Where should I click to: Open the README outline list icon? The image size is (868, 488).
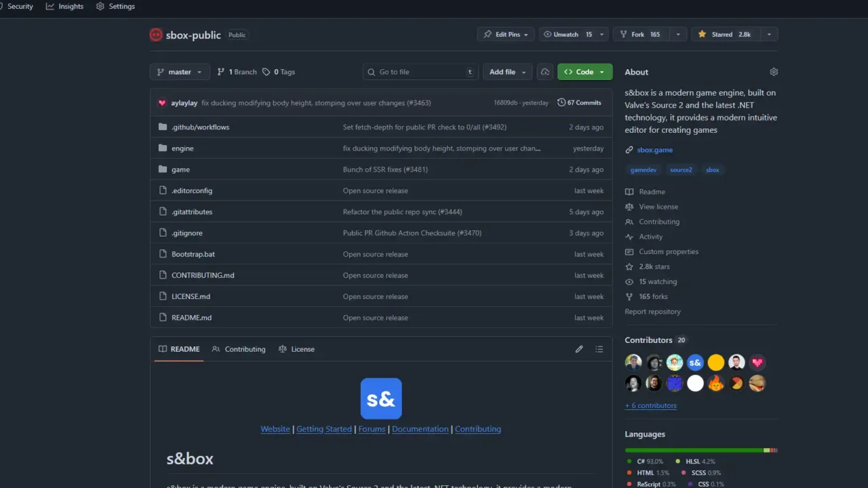599,349
